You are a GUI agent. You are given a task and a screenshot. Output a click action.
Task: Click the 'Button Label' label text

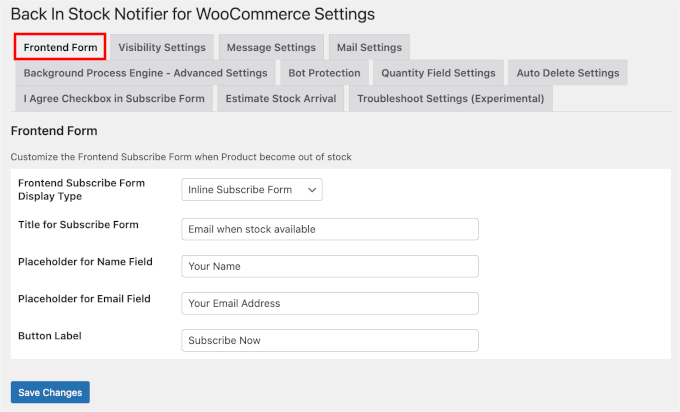tap(50, 336)
